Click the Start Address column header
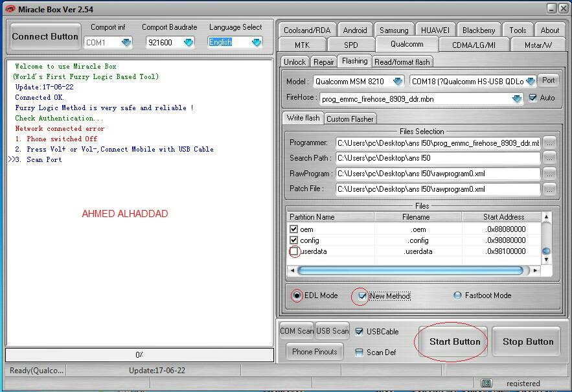This screenshot has height=392, width=572. [502, 217]
